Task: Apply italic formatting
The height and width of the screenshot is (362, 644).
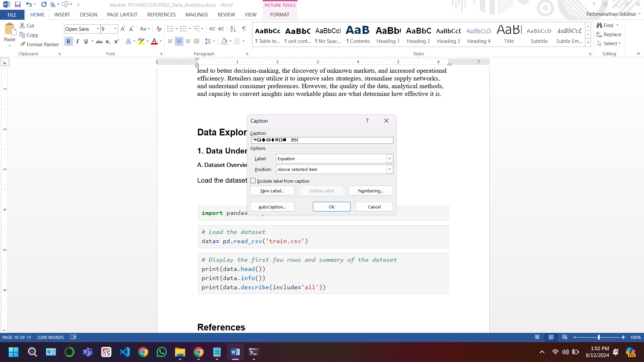Action: coord(77,41)
